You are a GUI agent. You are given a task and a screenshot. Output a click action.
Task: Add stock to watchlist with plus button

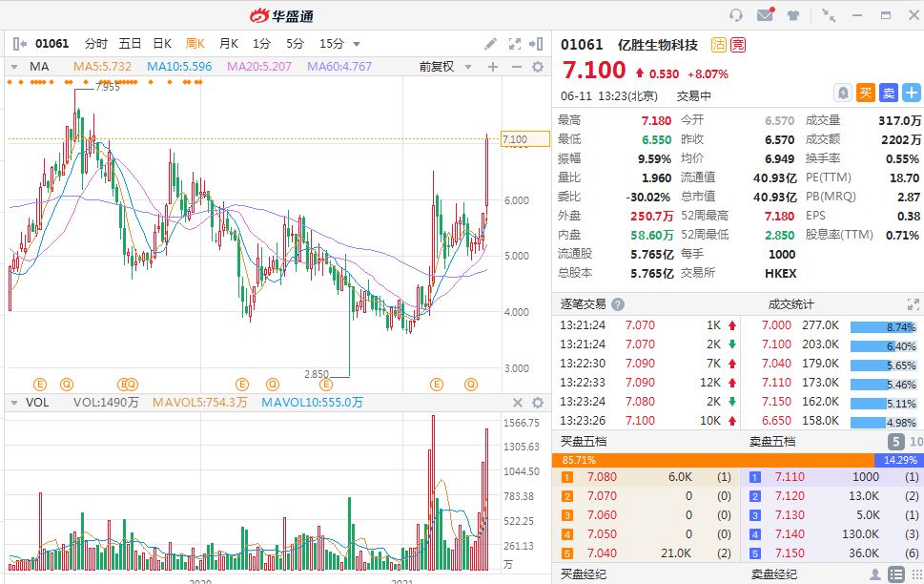[x=911, y=93]
